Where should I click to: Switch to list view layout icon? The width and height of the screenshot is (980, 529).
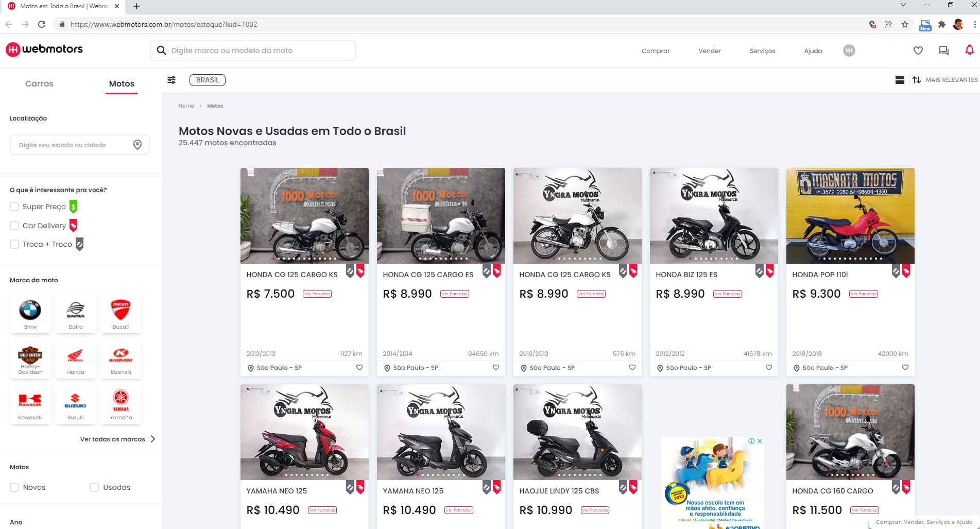coord(900,80)
